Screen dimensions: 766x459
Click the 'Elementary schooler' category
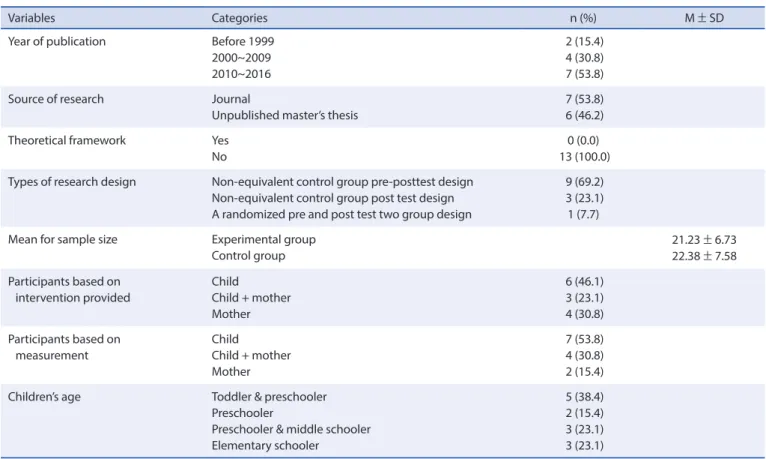click(265, 445)
